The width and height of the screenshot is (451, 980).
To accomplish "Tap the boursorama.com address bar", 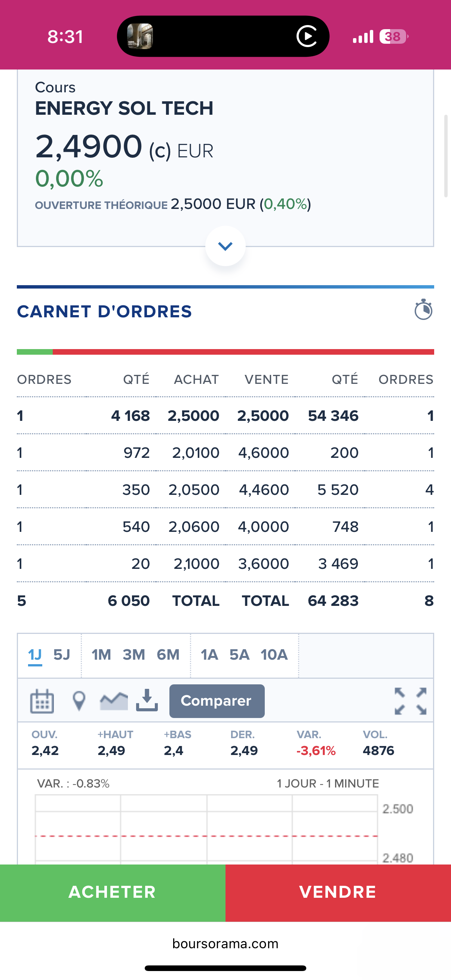I will 225,943.
